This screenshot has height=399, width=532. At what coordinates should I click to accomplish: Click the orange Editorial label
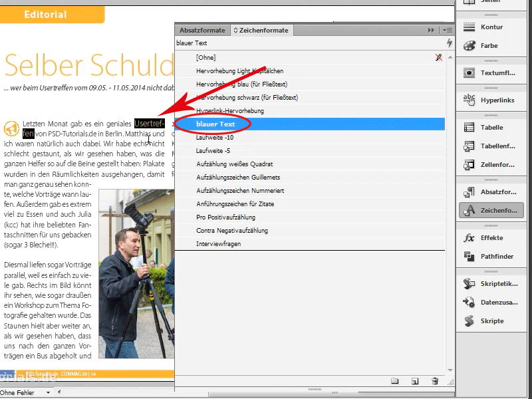click(x=52, y=15)
